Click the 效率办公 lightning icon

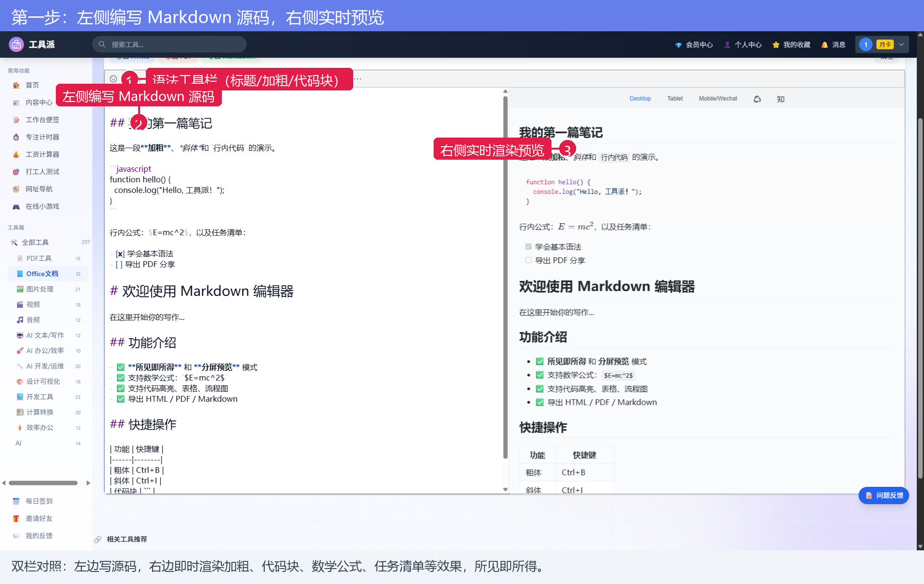pyautogui.click(x=20, y=428)
